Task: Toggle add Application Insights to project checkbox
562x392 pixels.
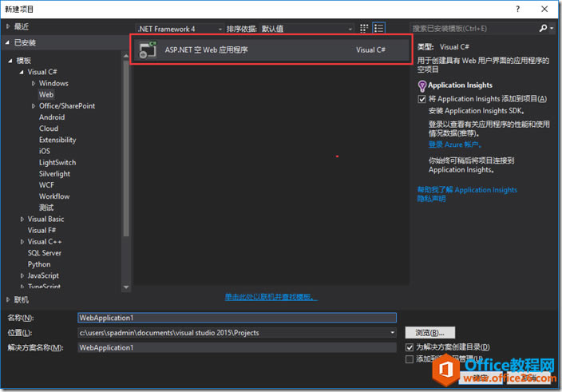Action: click(421, 99)
